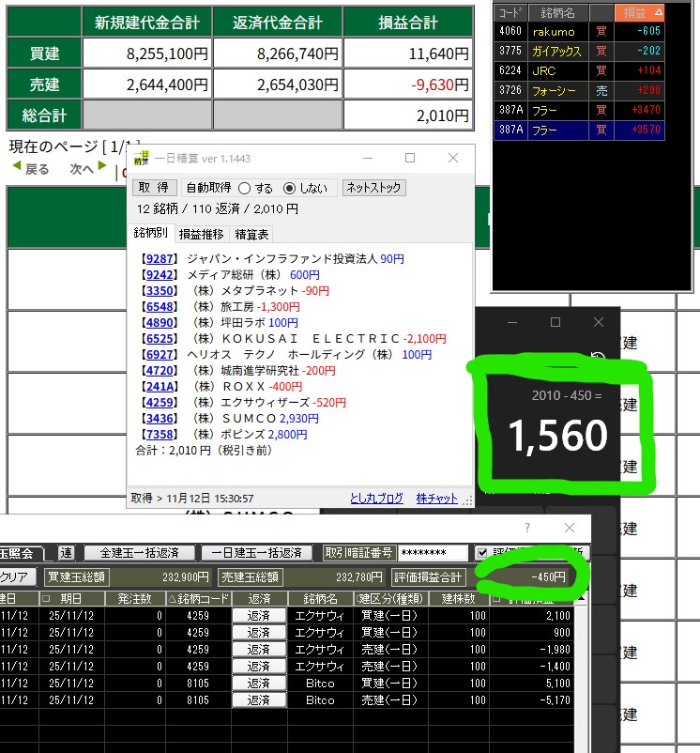Switch to the 損益推移 tab
700x753 pixels.
coord(201,234)
